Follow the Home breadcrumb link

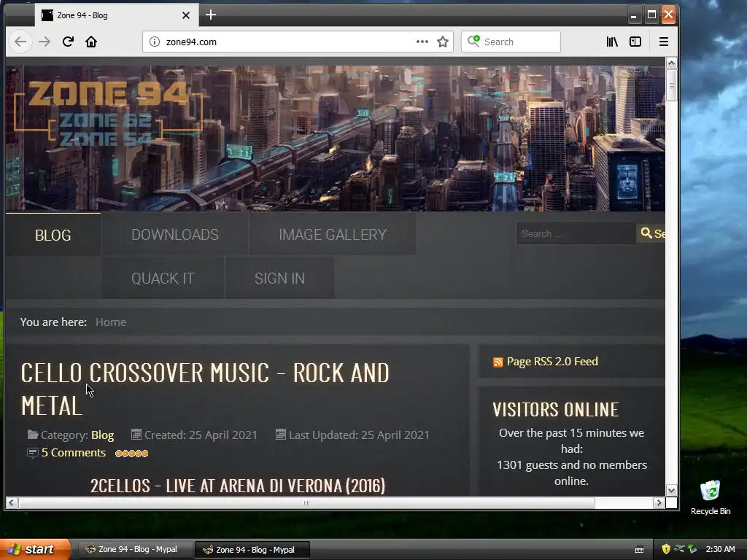(111, 322)
